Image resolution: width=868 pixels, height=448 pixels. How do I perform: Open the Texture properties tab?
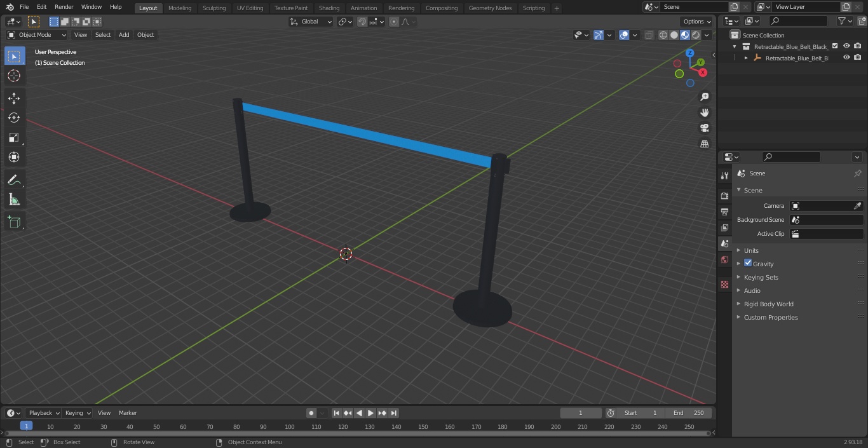coord(724,284)
